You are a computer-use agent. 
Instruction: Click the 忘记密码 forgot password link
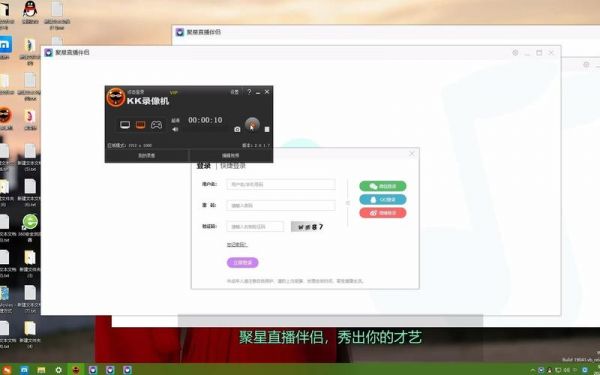(x=237, y=245)
